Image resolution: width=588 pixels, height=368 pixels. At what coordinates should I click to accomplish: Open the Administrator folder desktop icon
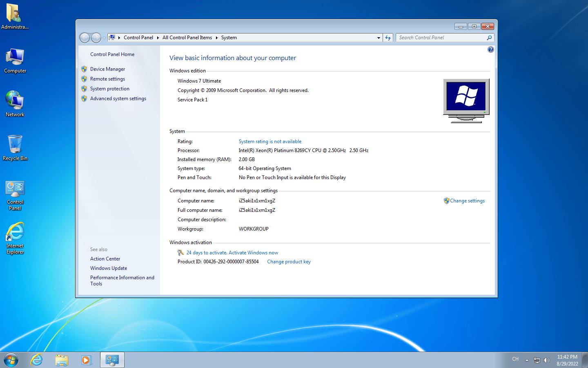15,16
